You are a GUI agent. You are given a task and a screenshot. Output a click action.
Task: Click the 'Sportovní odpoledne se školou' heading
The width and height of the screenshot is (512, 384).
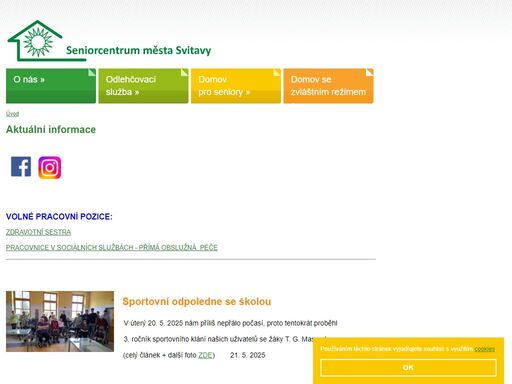pos(197,302)
